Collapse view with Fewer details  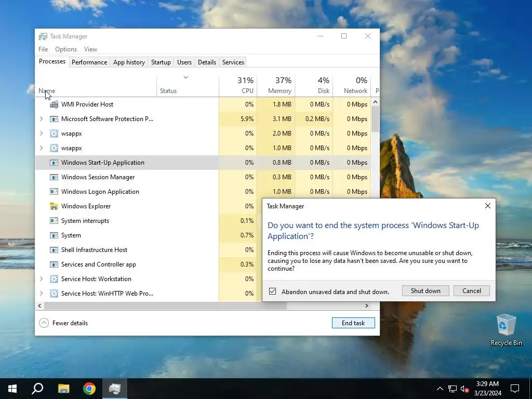(63, 323)
